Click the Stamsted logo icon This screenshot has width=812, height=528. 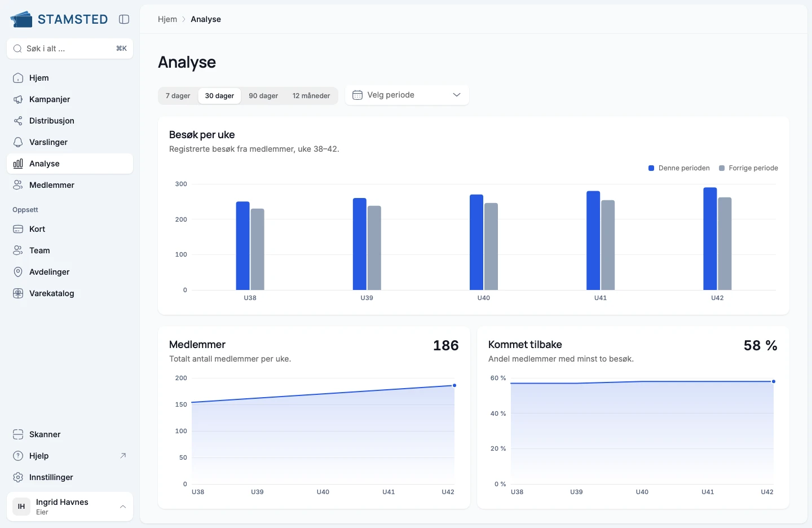click(x=21, y=19)
